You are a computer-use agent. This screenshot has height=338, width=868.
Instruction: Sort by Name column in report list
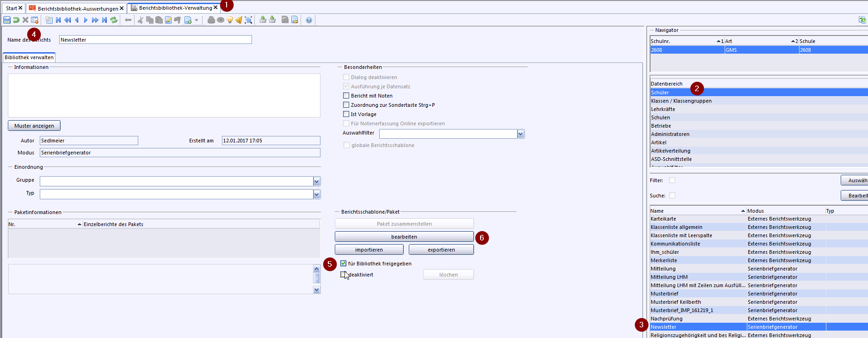pos(698,211)
